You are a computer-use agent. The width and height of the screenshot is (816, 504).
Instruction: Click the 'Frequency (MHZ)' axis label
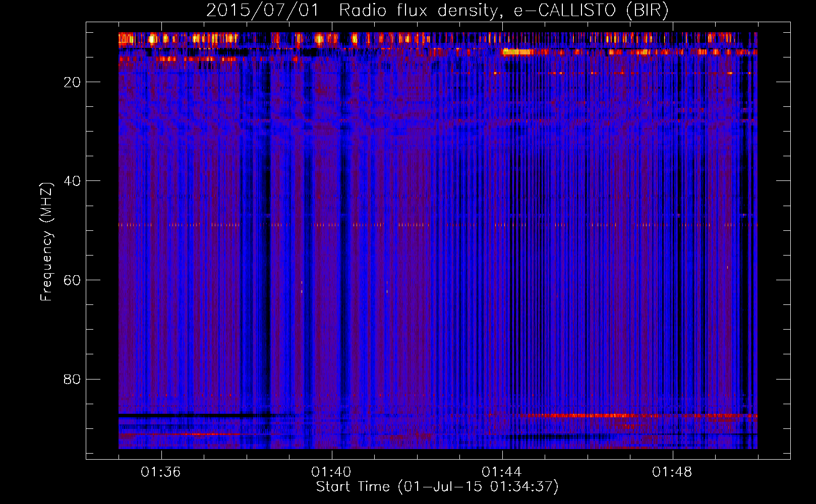point(46,242)
